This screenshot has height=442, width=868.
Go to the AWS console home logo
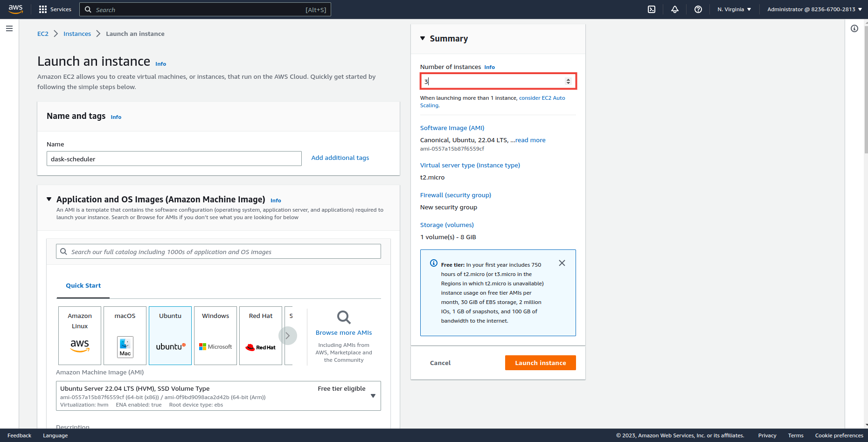15,9
